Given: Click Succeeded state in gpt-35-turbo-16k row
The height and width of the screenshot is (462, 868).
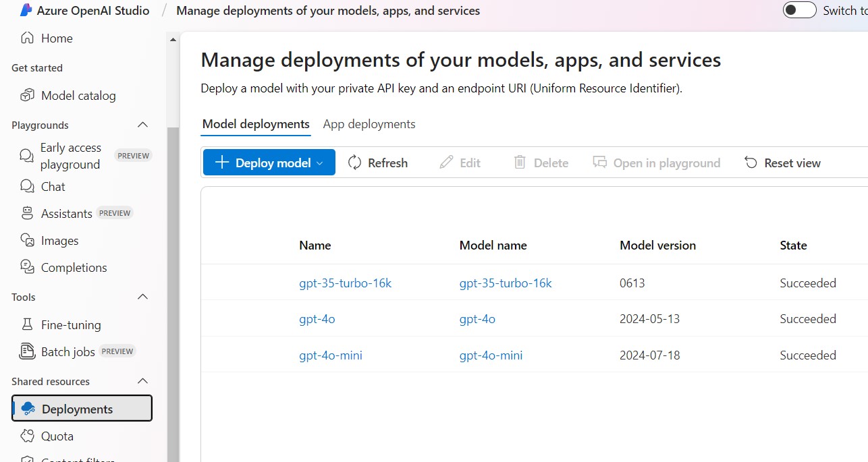Looking at the screenshot, I should coord(808,283).
